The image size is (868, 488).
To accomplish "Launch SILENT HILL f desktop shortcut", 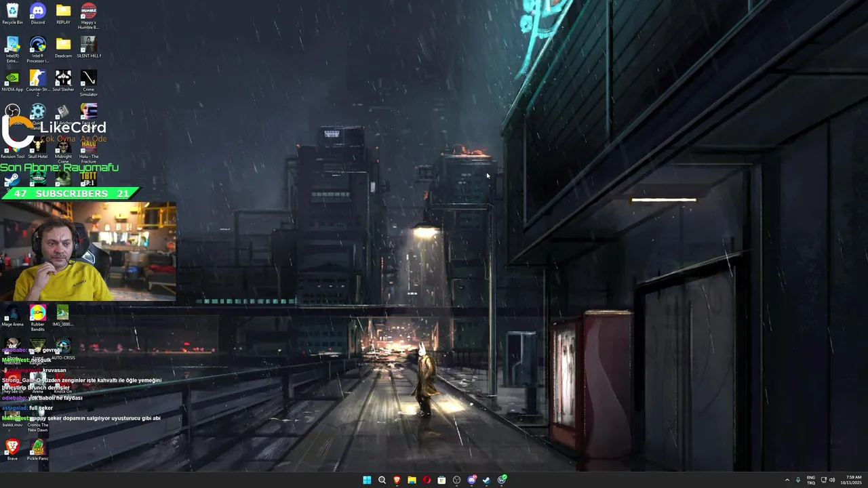I will coord(89,47).
